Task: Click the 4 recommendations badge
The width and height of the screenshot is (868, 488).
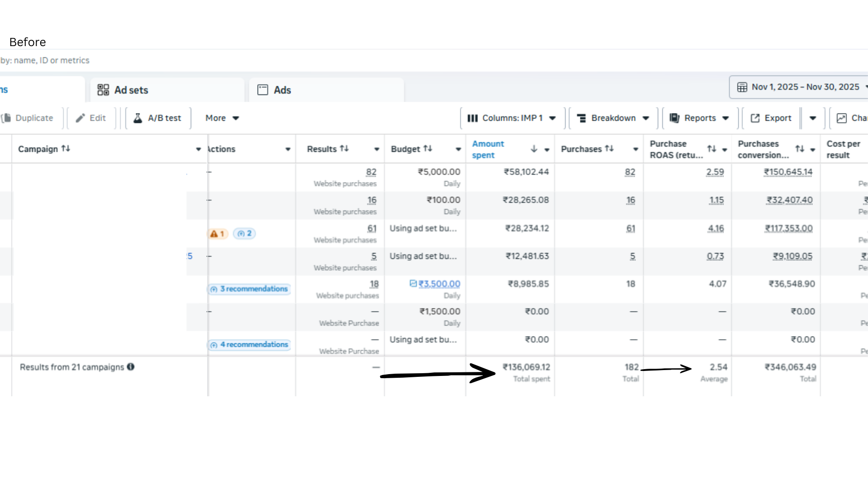Action: coord(249,345)
